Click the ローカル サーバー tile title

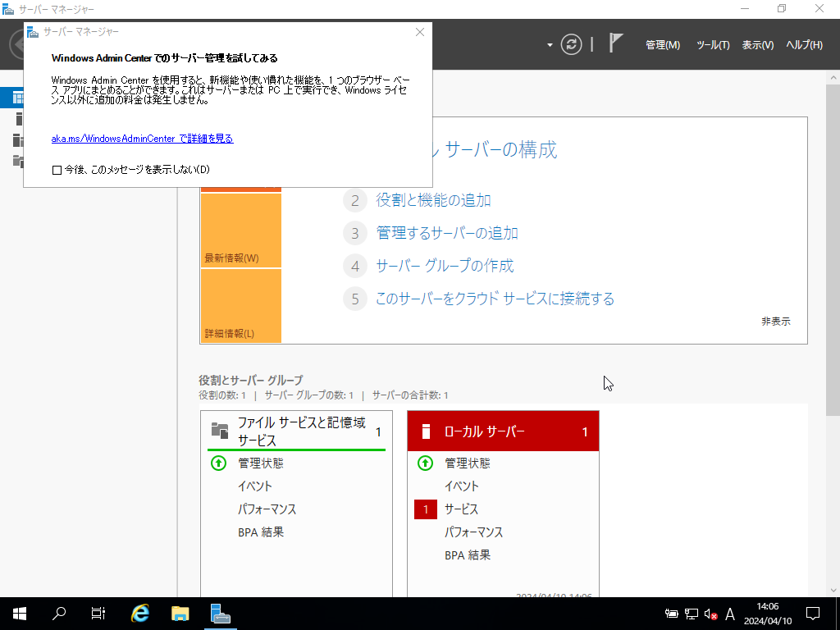click(x=484, y=431)
